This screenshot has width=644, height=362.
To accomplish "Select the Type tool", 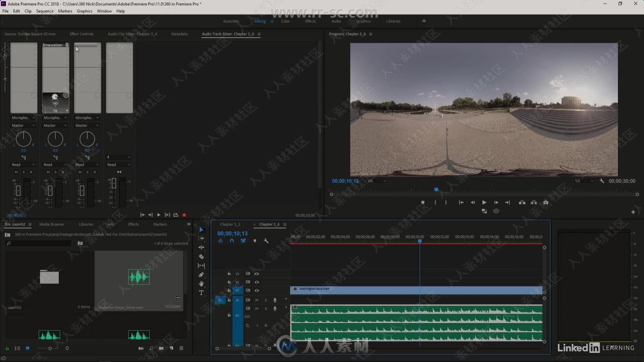I will (201, 293).
